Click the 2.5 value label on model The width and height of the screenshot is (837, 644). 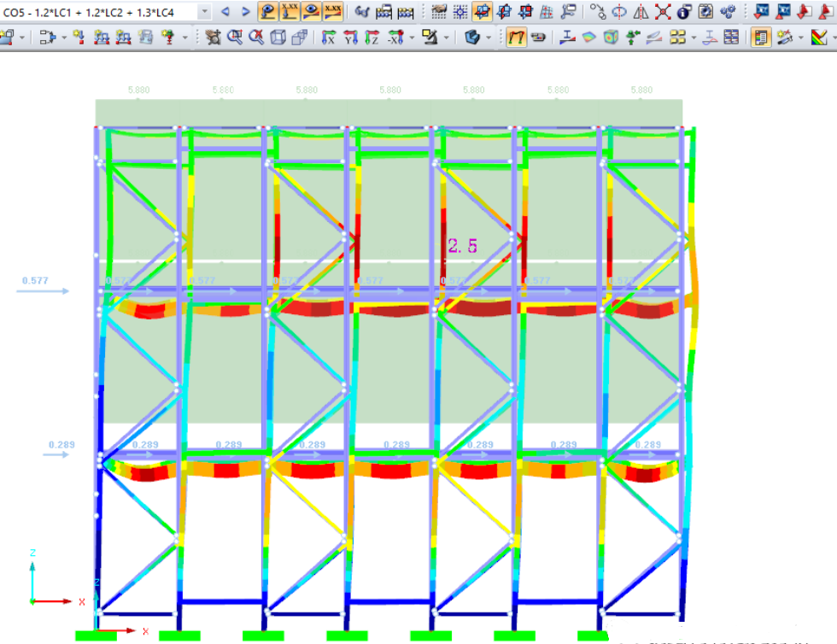pyautogui.click(x=463, y=246)
